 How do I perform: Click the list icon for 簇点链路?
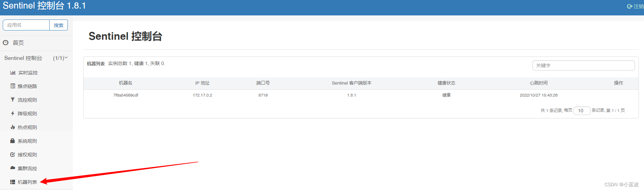pyautogui.click(x=13, y=86)
